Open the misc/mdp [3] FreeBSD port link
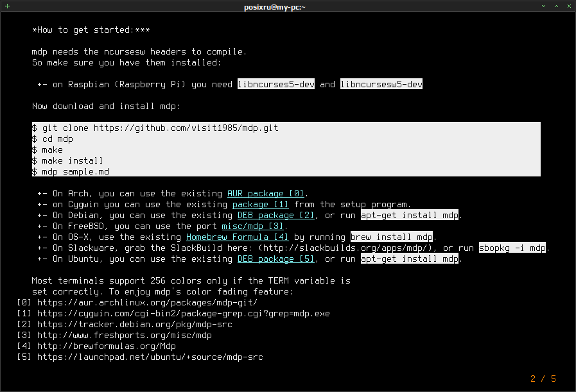The width and height of the screenshot is (576, 392). [x=253, y=226]
